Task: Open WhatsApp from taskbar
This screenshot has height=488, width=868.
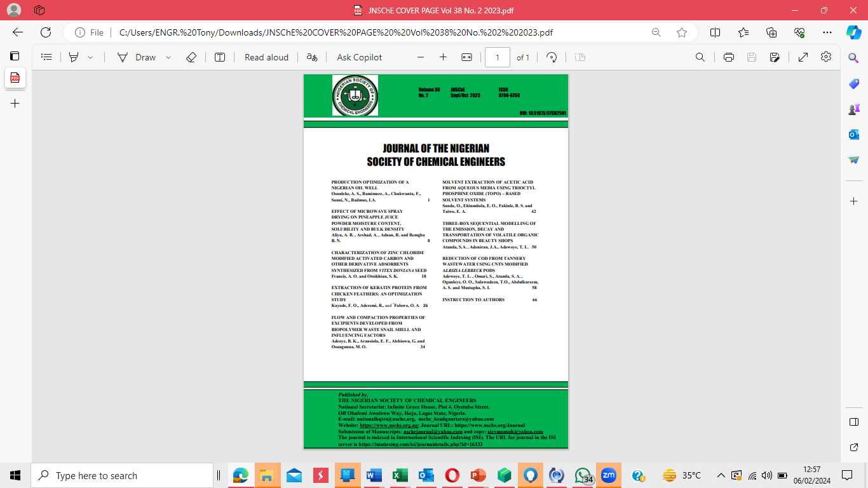Action: tap(583, 475)
